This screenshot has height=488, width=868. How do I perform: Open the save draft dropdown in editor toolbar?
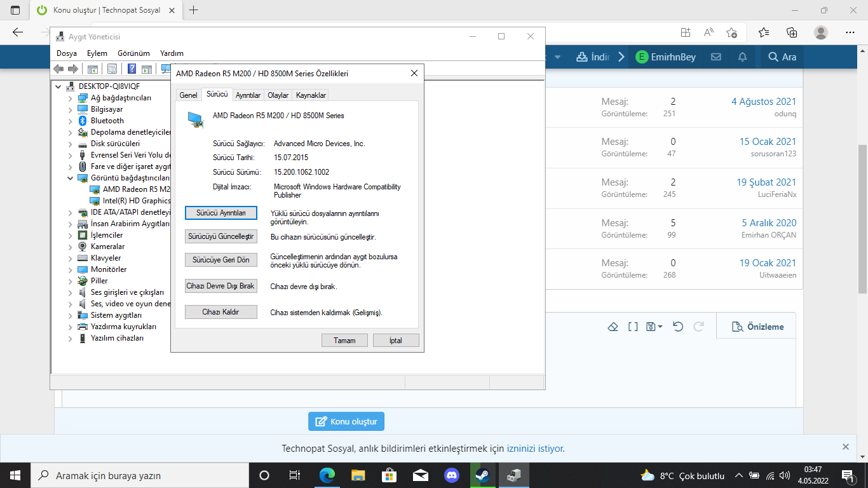coord(654,327)
